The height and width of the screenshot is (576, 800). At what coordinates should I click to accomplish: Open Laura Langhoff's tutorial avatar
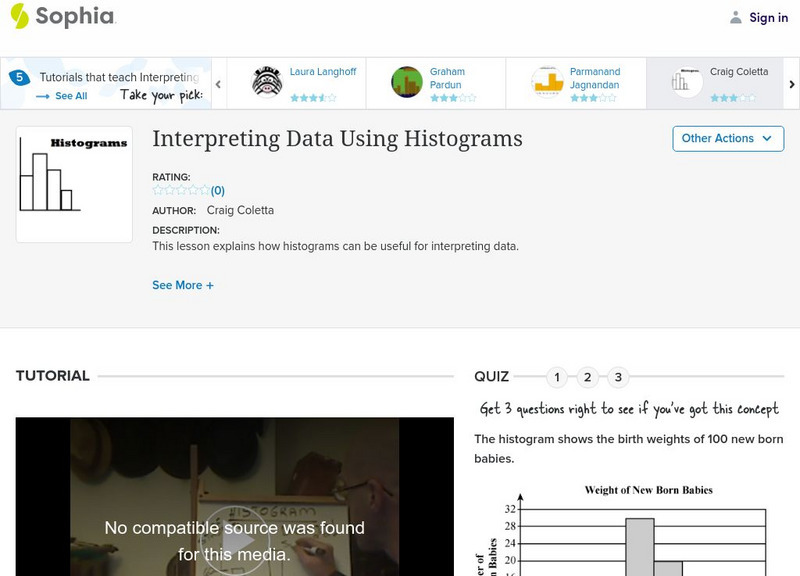coord(267,82)
